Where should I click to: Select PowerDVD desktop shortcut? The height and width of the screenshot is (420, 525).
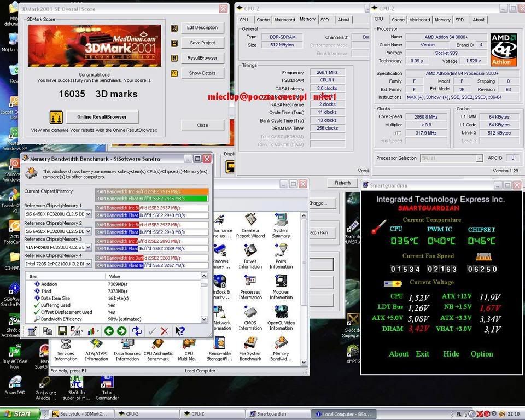point(15,385)
